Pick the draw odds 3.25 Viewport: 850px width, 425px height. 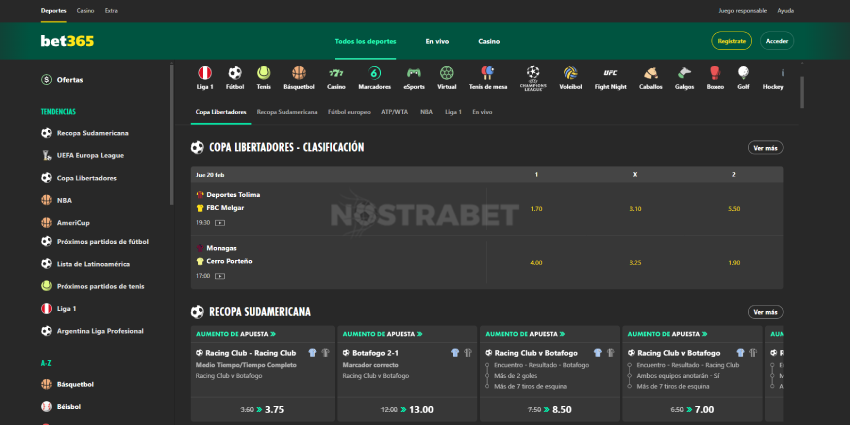click(x=635, y=262)
